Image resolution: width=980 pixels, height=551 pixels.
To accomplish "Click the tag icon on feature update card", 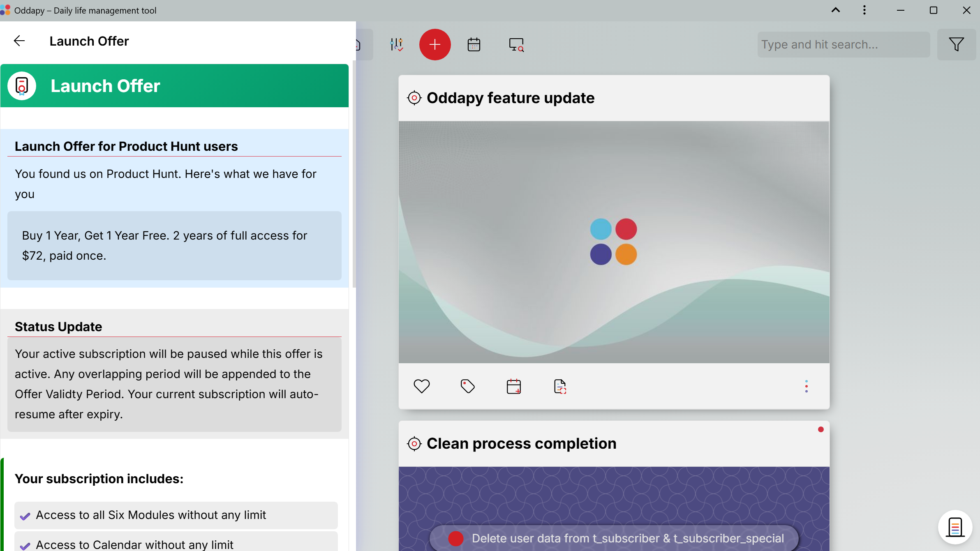I will click(x=467, y=386).
